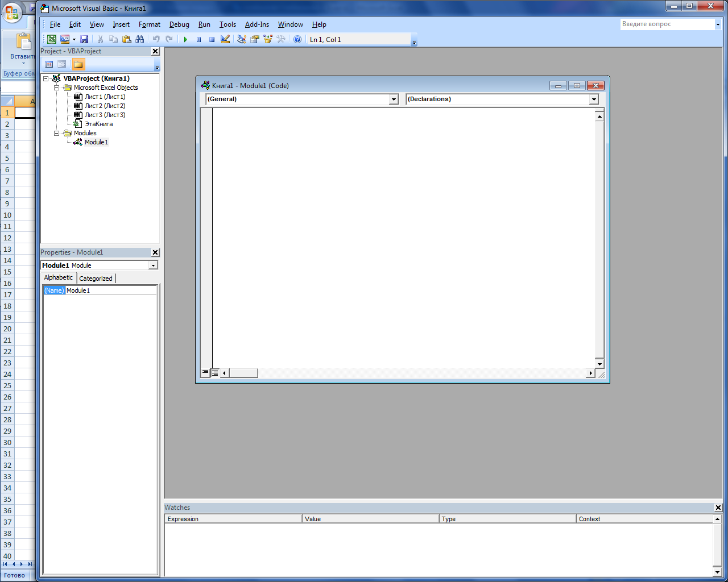Open the File menu
The image size is (728, 582).
coord(55,24)
